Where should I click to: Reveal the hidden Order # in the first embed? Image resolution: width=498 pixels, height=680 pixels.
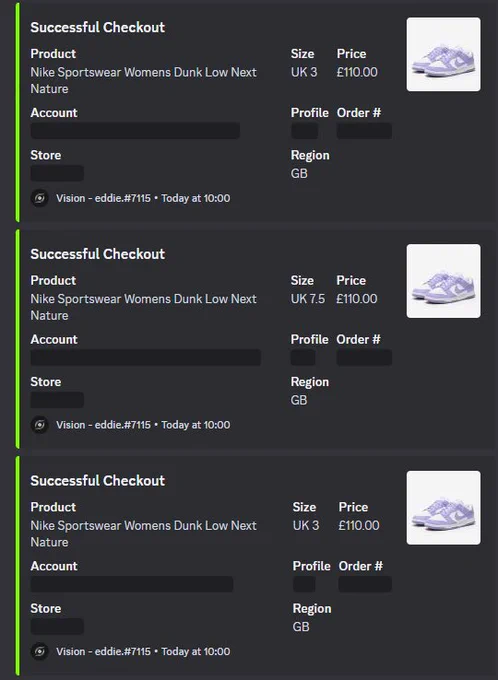click(364, 131)
